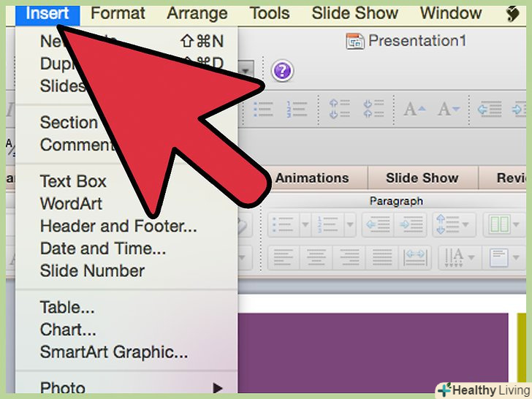
Task: Justify text in Paragraph group
Action: [x=382, y=258]
